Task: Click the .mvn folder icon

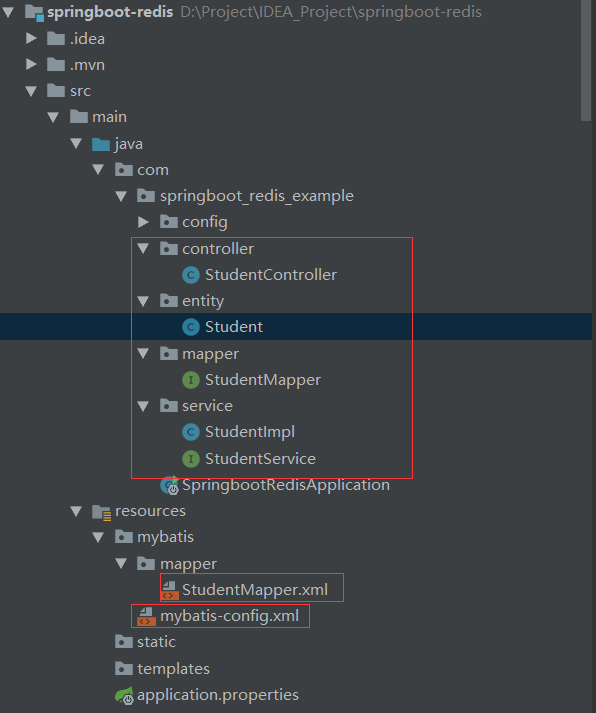Action: (56, 64)
